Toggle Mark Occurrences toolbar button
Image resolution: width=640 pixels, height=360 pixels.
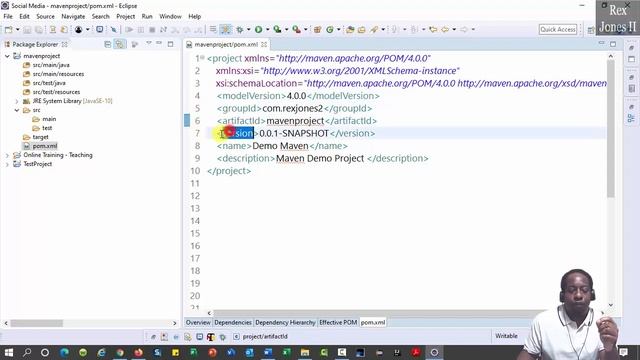tap(225, 29)
